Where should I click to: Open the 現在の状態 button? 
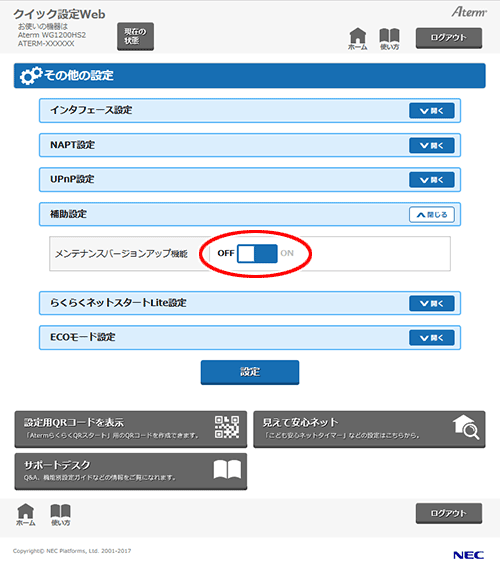point(135,36)
